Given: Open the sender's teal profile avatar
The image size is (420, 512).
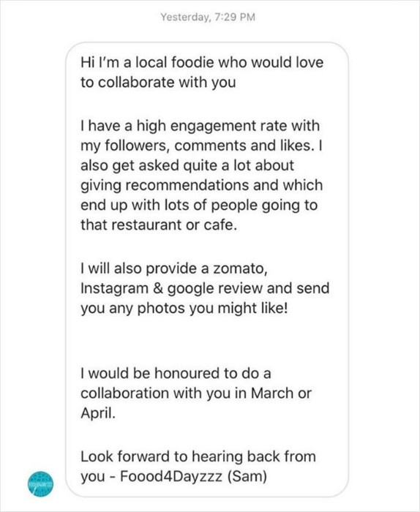Looking at the screenshot, I should [40, 484].
